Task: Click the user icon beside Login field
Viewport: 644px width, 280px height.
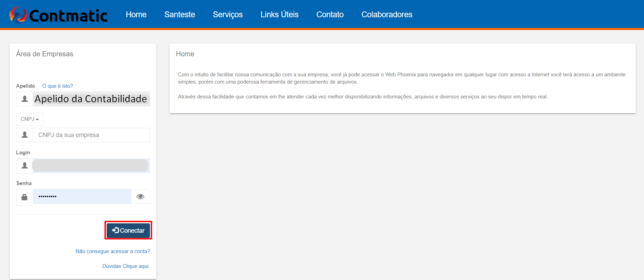Action: coord(25,165)
